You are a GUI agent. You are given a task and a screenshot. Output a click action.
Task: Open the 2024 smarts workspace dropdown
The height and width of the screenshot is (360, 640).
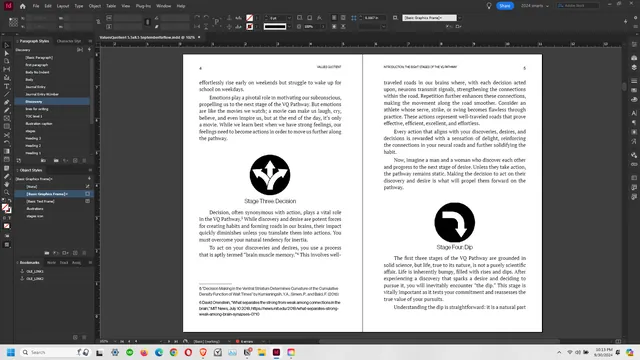pos(535,6)
